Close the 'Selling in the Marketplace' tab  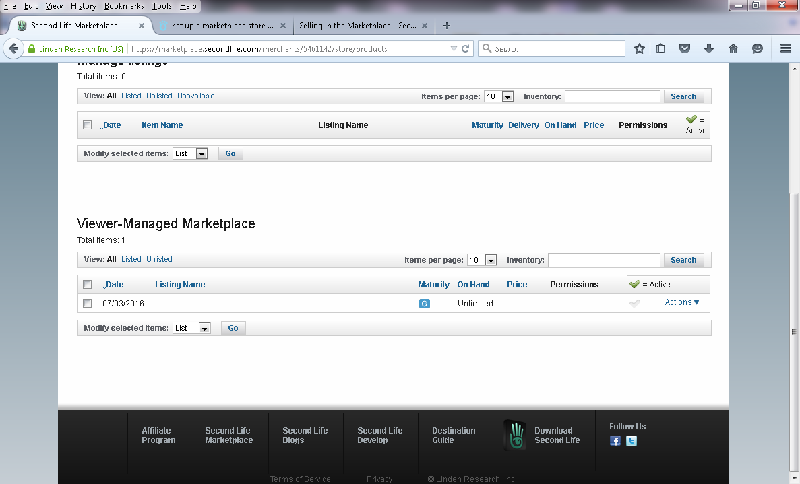[424, 25]
